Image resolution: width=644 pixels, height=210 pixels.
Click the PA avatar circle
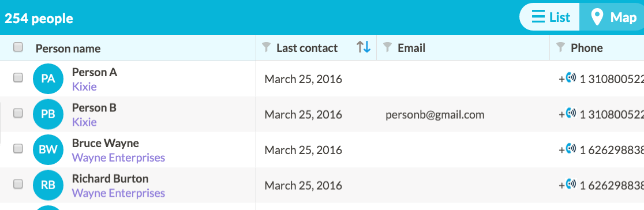point(48,78)
